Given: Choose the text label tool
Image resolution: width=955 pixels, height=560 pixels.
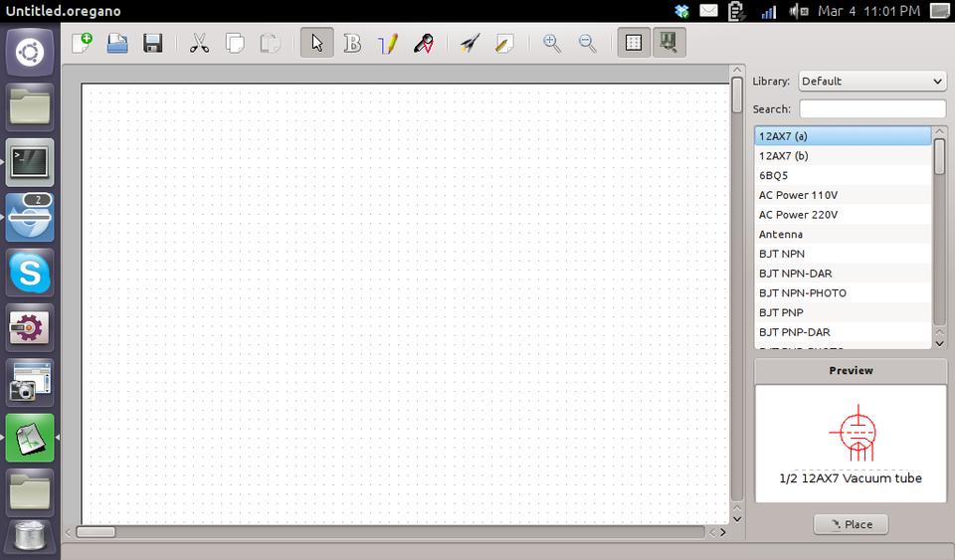Looking at the screenshot, I should pyautogui.click(x=352, y=44).
